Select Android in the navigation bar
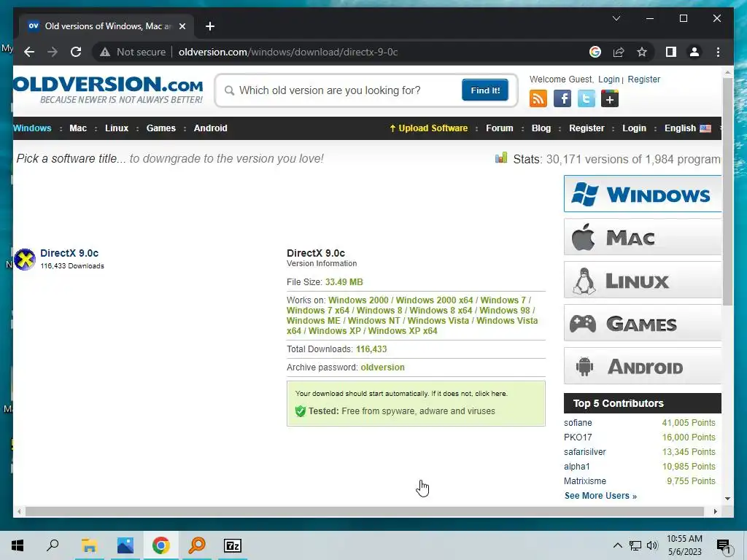The image size is (747, 560). tap(211, 128)
